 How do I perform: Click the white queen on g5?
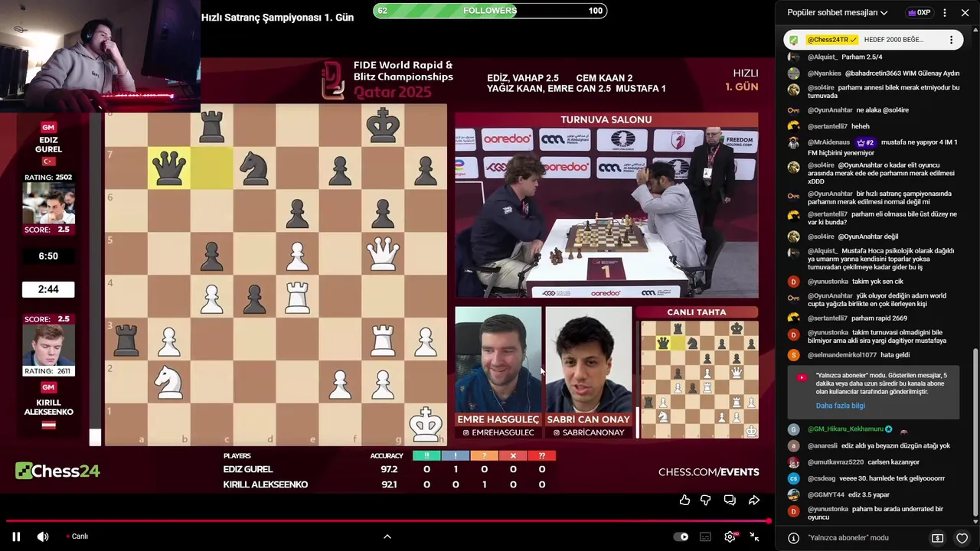(383, 253)
